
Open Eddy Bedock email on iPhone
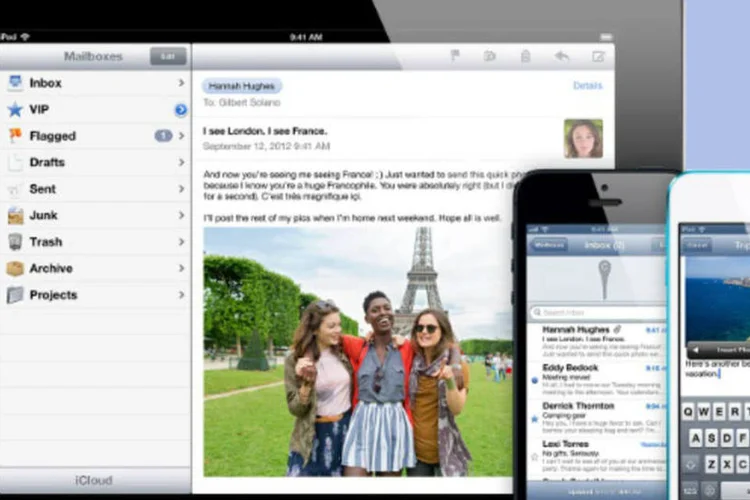(597, 379)
